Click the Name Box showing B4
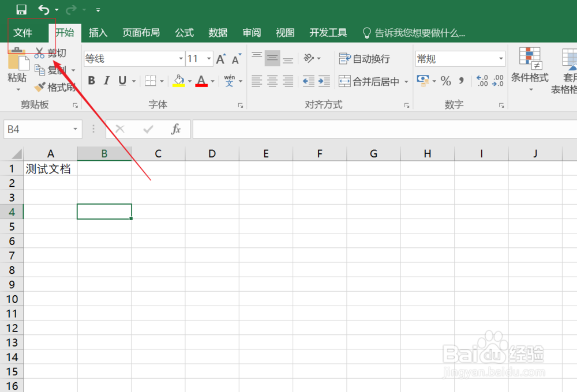The height and width of the screenshot is (392, 577). 43,130
